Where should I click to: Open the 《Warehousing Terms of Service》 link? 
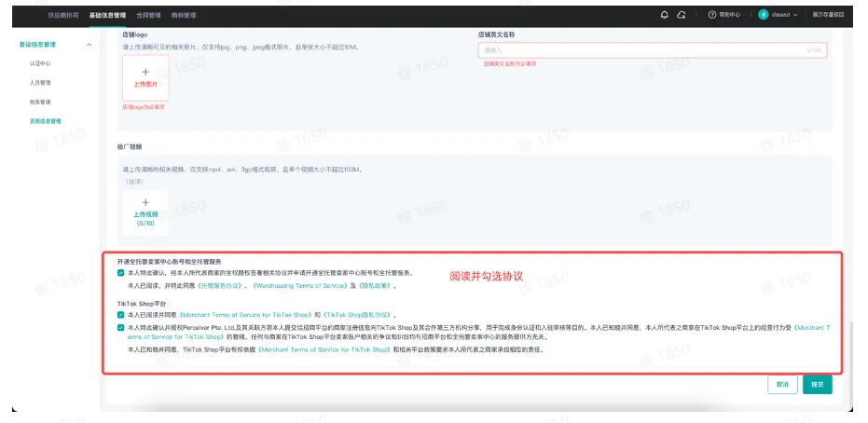click(299, 286)
